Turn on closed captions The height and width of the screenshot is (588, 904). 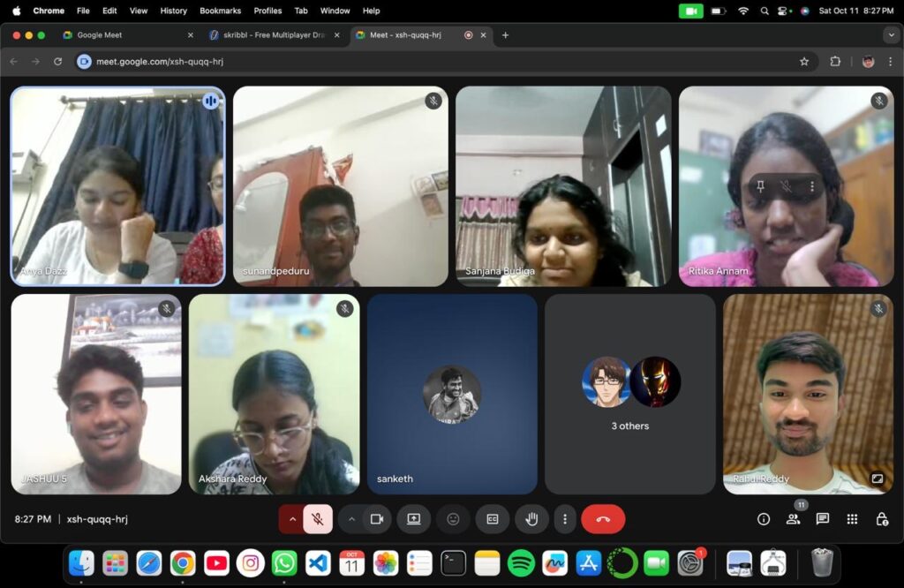coord(493,519)
